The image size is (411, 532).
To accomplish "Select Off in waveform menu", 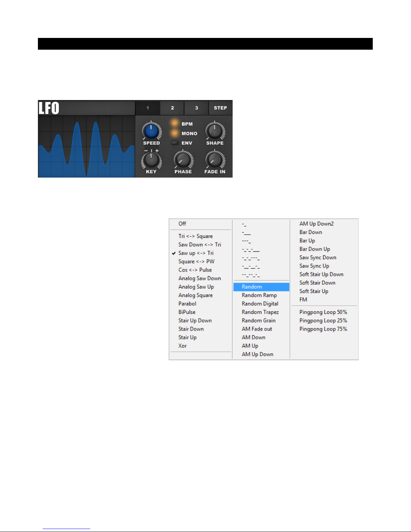I will pyautogui.click(x=182, y=224).
